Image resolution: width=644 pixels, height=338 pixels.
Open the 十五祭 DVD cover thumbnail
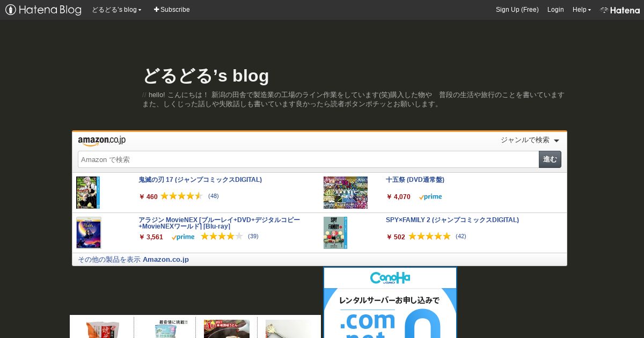346,193
